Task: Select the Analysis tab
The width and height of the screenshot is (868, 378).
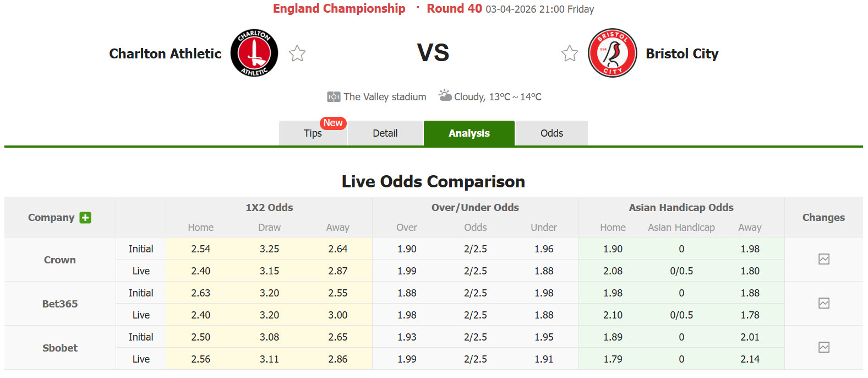Action: coord(468,133)
